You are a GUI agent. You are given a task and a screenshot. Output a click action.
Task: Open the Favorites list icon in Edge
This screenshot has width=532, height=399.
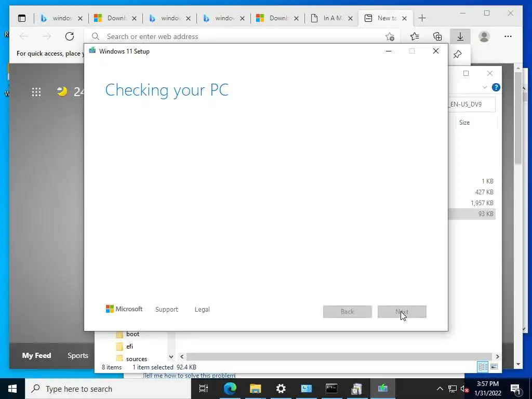point(414,36)
